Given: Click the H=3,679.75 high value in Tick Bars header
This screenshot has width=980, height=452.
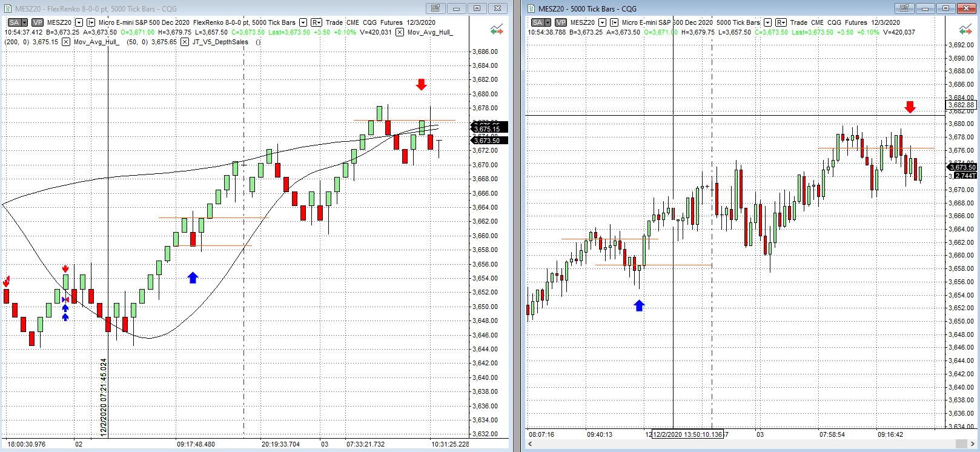Looking at the screenshot, I should click(x=698, y=32).
